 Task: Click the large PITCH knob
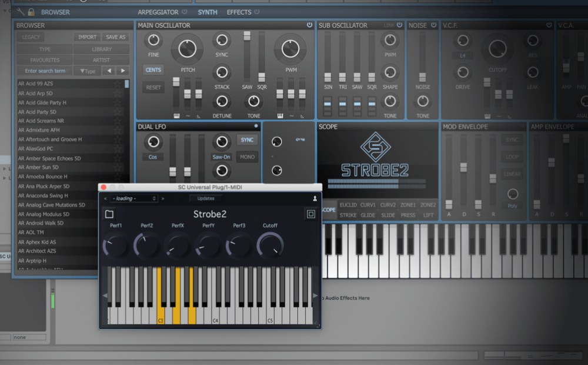[187, 49]
